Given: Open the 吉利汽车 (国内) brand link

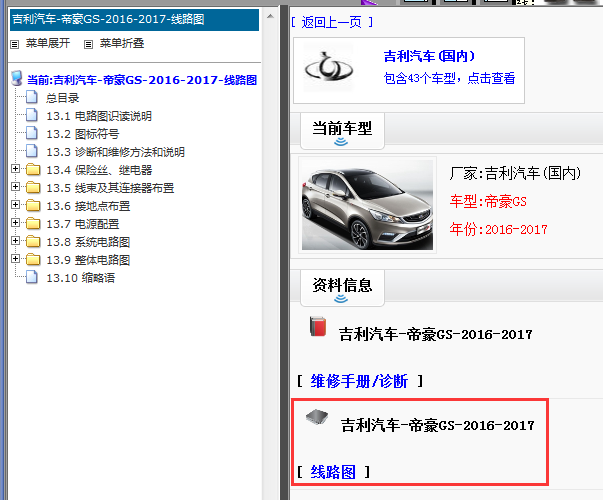Looking at the screenshot, I should (429, 56).
